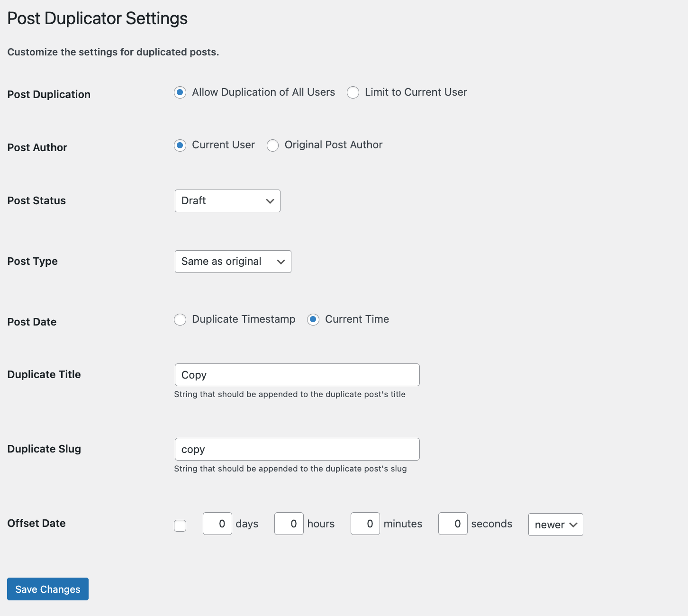The width and height of the screenshot is (688, 616).
Task: Click the hours offset input
Action: (x=289, y=524)
